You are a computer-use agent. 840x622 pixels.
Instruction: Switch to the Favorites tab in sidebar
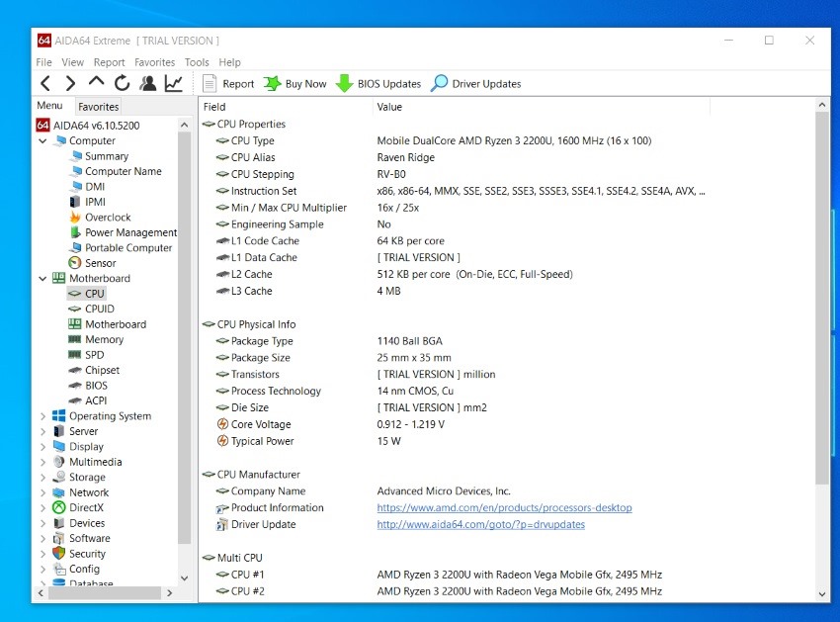[98, 106]
